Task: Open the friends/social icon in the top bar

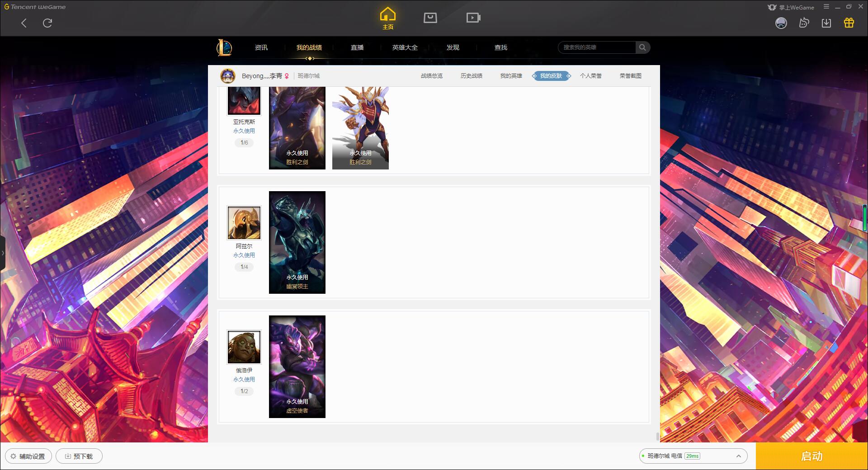Action: [x=804, y=23]
